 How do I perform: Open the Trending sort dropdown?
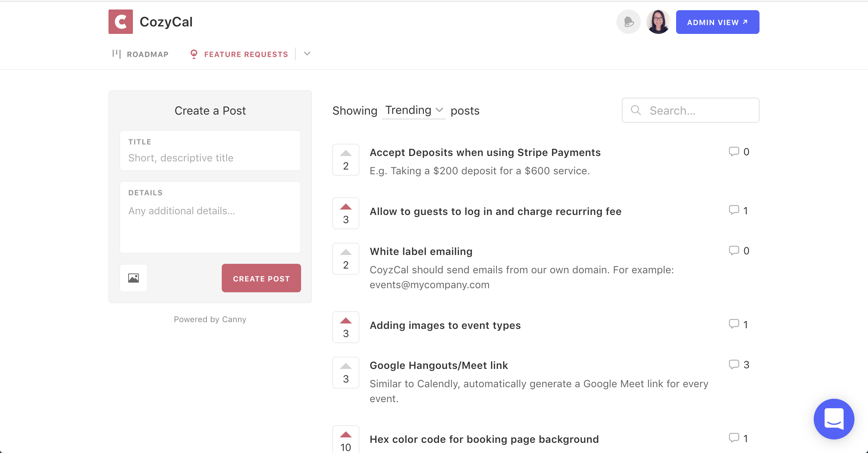click(414, 111)
